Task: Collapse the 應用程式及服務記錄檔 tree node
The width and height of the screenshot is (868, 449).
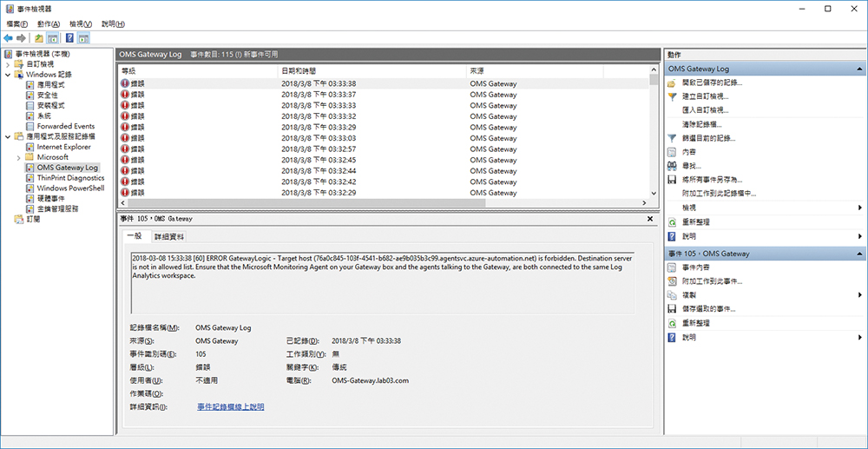Action: coord(8,136)
